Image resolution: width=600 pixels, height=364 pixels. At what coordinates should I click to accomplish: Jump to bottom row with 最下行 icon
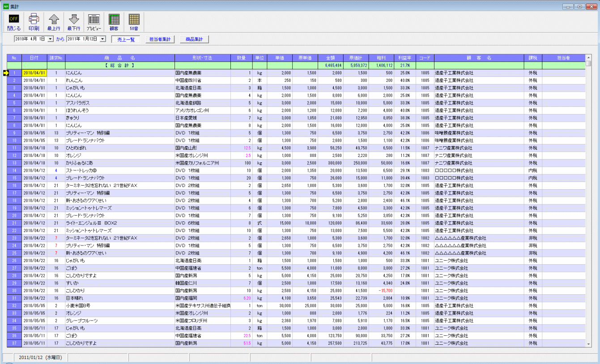point(74,22)
